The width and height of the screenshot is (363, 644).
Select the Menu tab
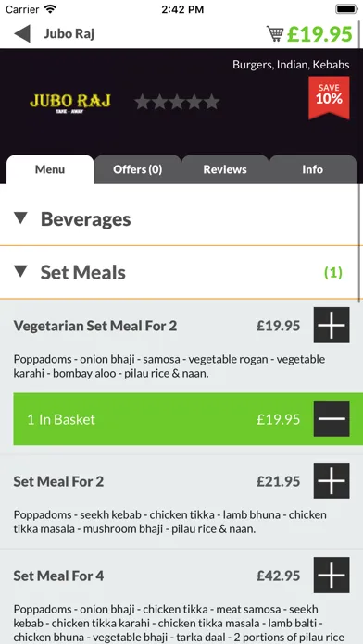coord(50,169)
